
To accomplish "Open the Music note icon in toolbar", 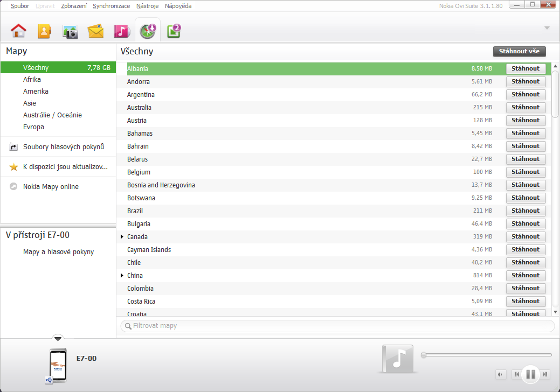I will pyautogui.click(x=121, y=31).
